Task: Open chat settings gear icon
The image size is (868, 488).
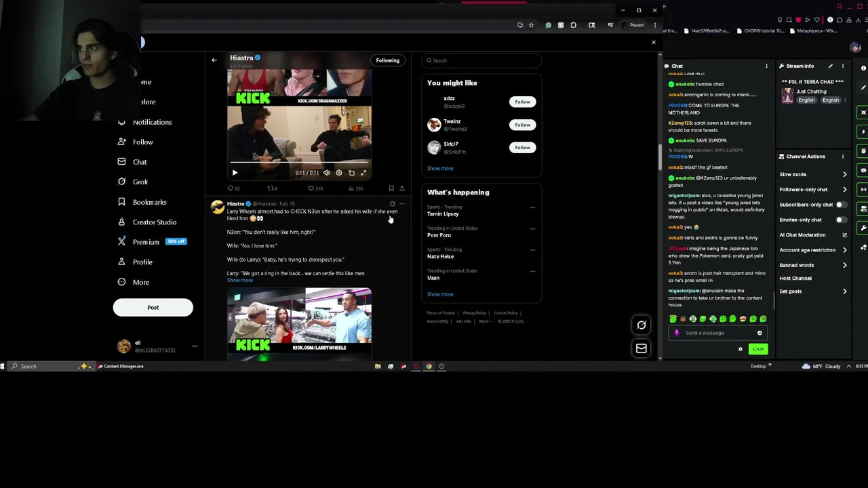Action: click(741, 349)
